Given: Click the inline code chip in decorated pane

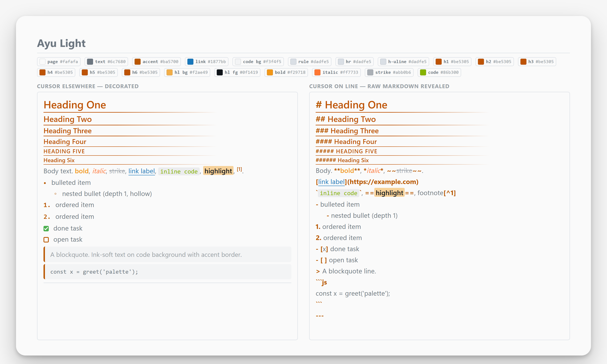Looking at the screenshot, I should click(179, 171).
